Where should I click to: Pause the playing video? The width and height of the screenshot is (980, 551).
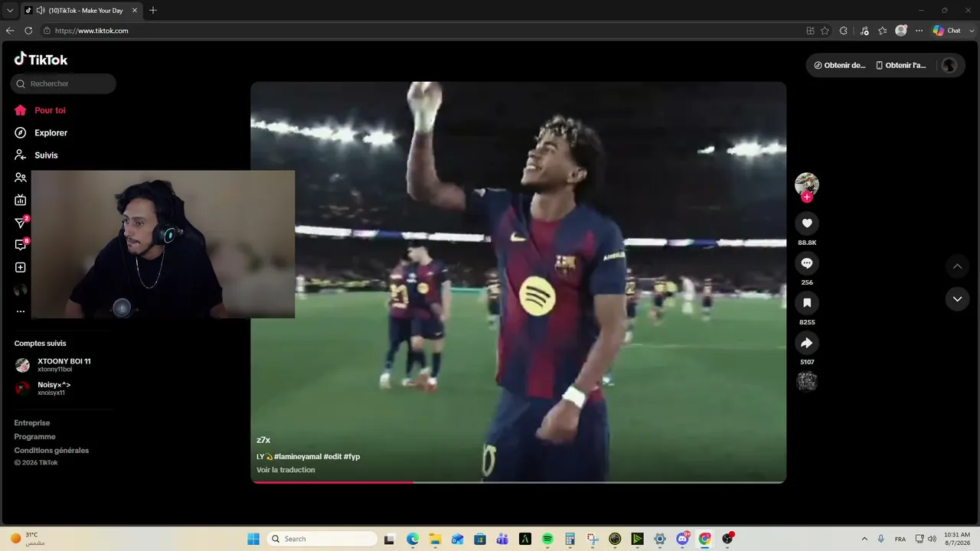[x=518, y=282]
